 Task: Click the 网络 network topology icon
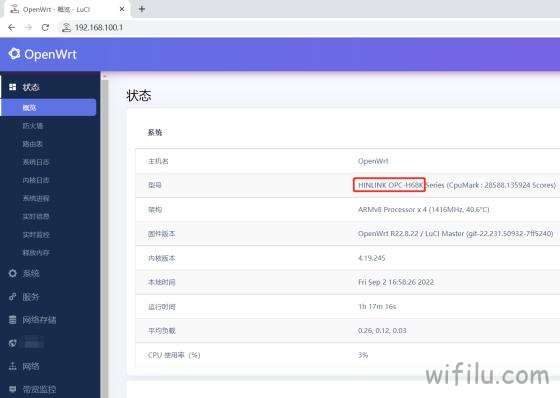[12, 366]
